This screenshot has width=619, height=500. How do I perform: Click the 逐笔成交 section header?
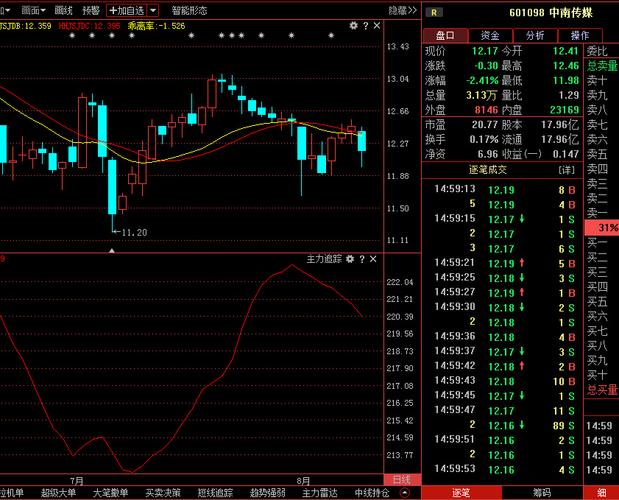click(488, 170)
